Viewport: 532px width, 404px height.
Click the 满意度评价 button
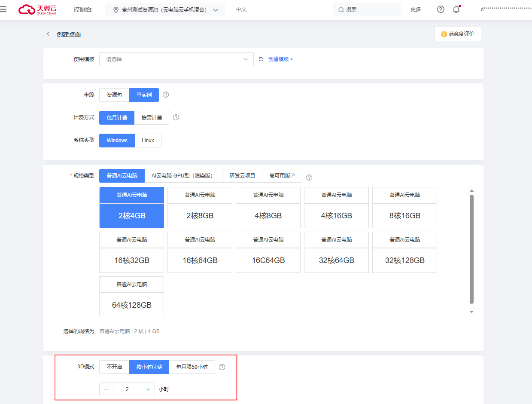pyautogui.click(x=457, y=34)
